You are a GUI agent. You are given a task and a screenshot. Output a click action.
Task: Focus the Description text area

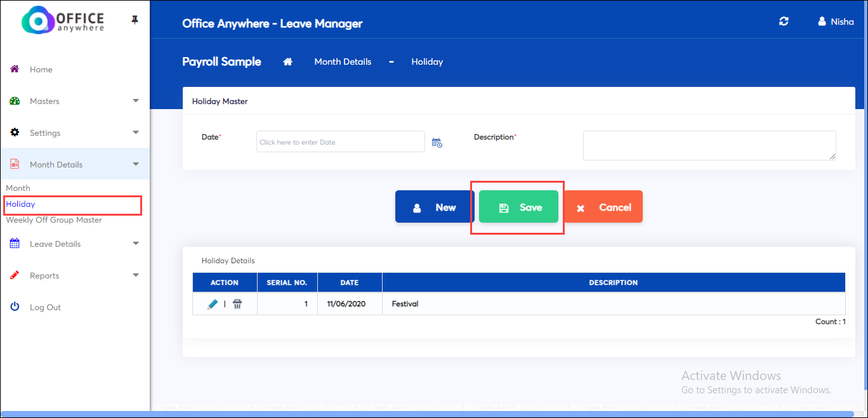tap(709, 145)
